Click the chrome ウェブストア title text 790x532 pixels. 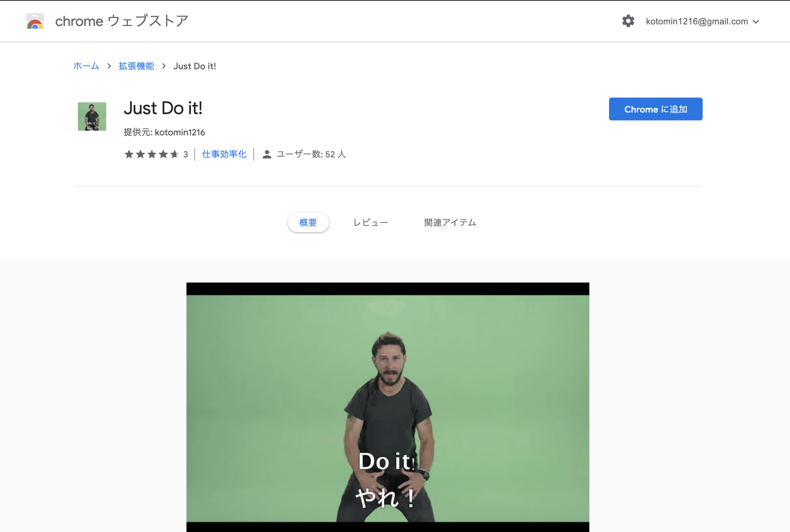pyautogui.click(x=122, y=21)
